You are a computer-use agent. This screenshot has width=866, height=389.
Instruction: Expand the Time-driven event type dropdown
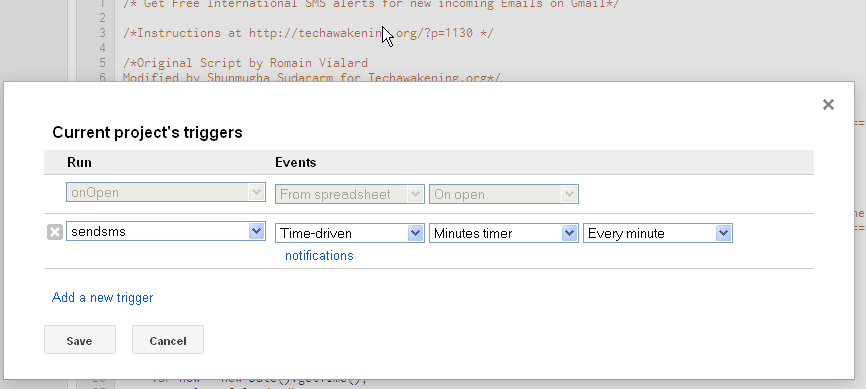350,233
